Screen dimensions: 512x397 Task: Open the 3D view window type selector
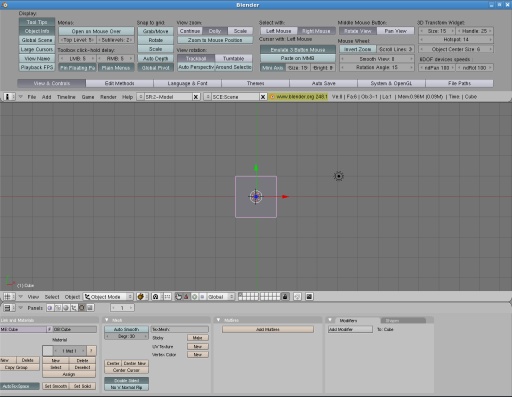pyautogui.click(x=9, y=297)
